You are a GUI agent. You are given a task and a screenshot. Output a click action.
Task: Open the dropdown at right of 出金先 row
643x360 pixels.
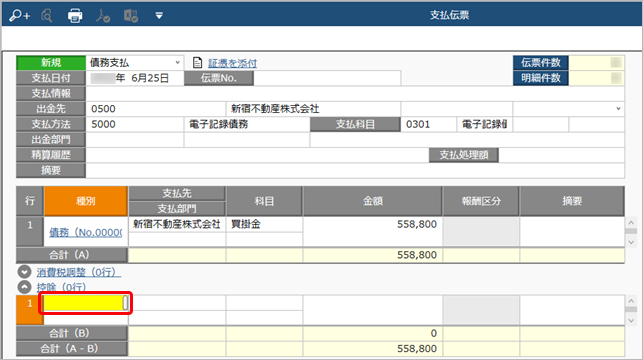pos(618,109)
